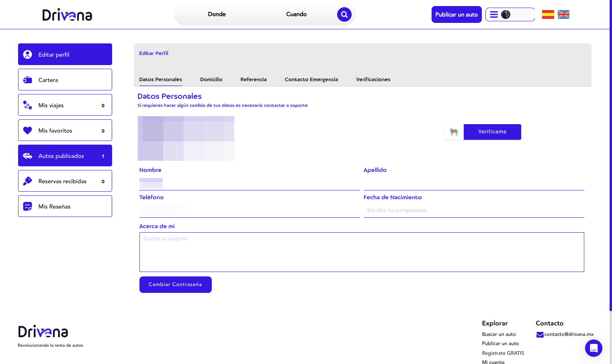The width and height of the screenshot is (612, 364).
Task: Click the Mis viajes count of 0
Action: 103,106
